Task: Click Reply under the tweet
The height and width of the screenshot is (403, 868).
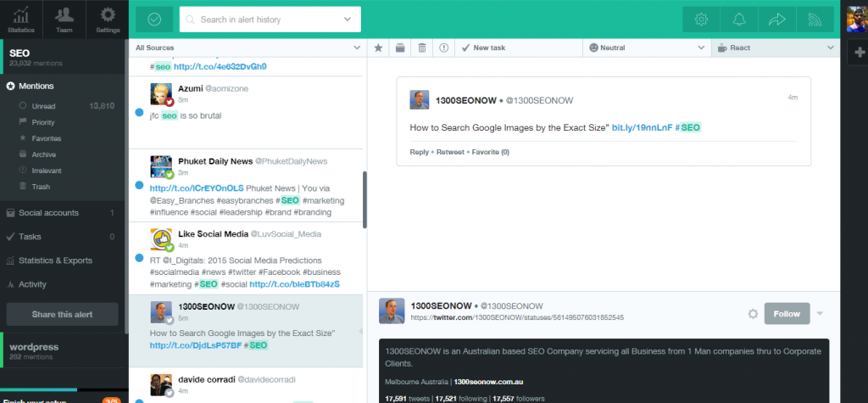Action: (x=419, y=152)
